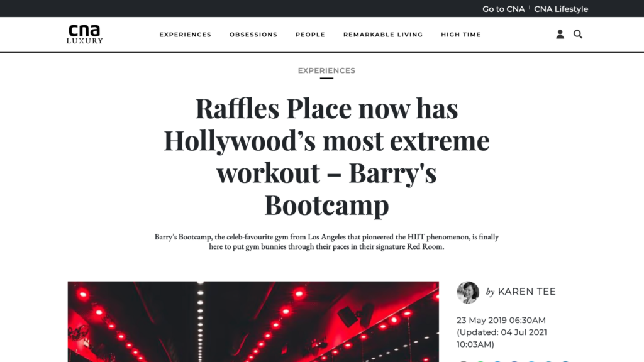644x362 pixels.
Task: Click Karen Tee's author avatar photo
Action: pos(468,292)
